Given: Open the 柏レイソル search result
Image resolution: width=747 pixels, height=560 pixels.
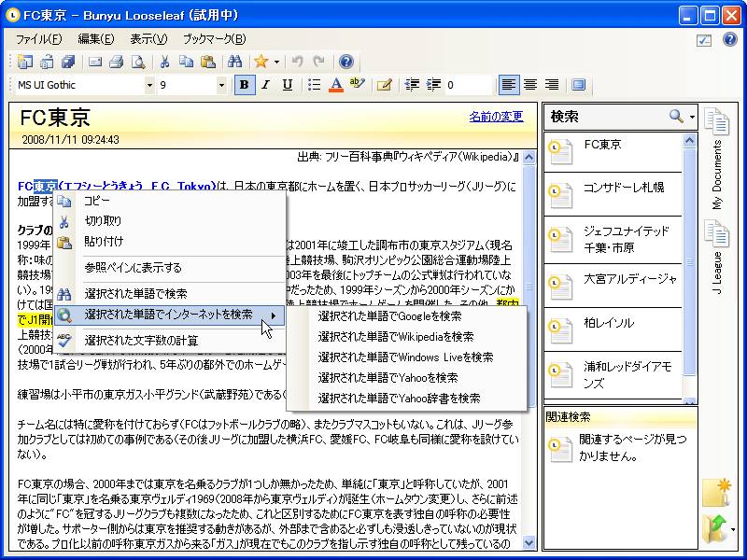Looking at the screenshot, I should click(x=613, y=330).
